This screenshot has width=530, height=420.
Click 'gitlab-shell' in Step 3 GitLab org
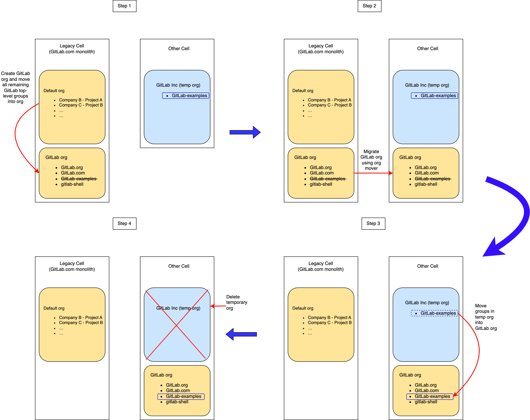[426, 402]
